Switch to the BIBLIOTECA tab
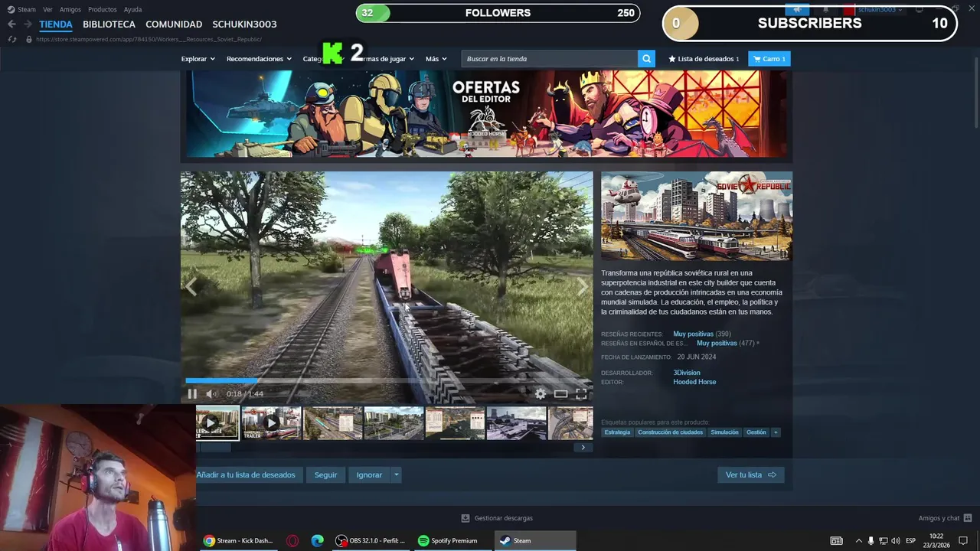 click(x=109, y=24)
